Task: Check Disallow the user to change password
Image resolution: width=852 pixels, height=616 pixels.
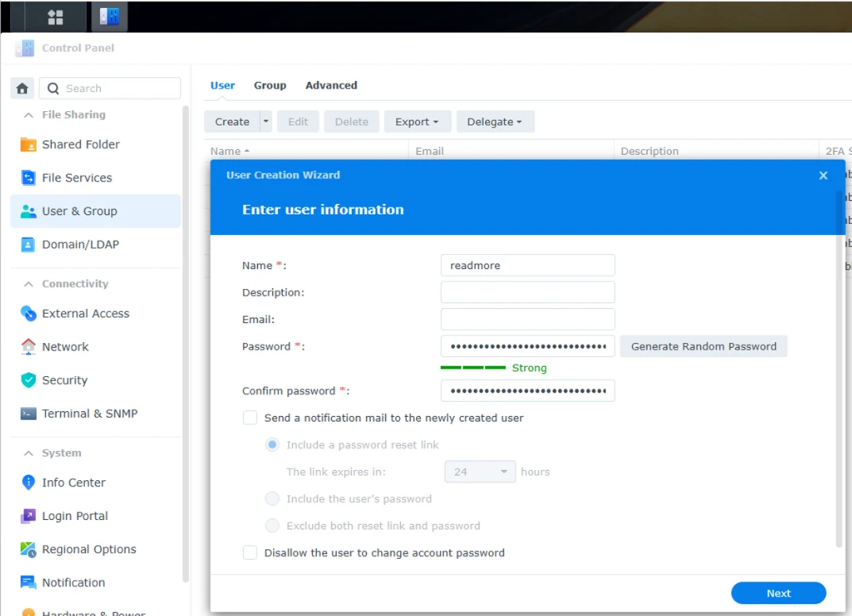Action: tap(250, 552)
